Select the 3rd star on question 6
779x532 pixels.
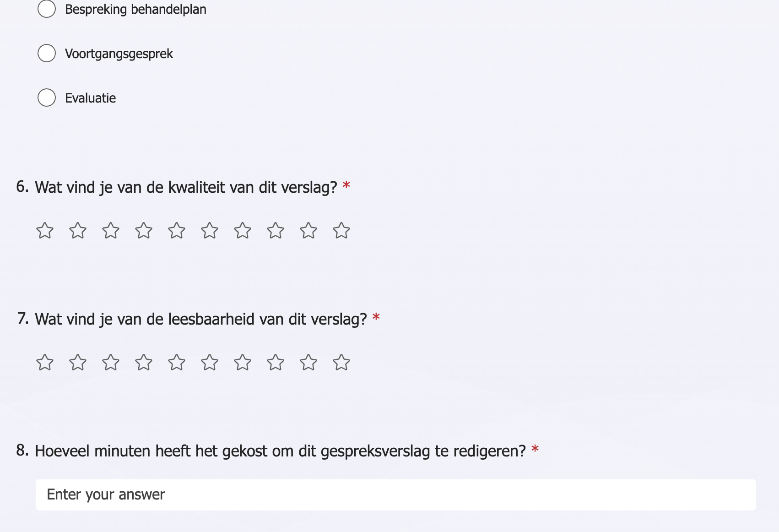(x=110, y=231)
